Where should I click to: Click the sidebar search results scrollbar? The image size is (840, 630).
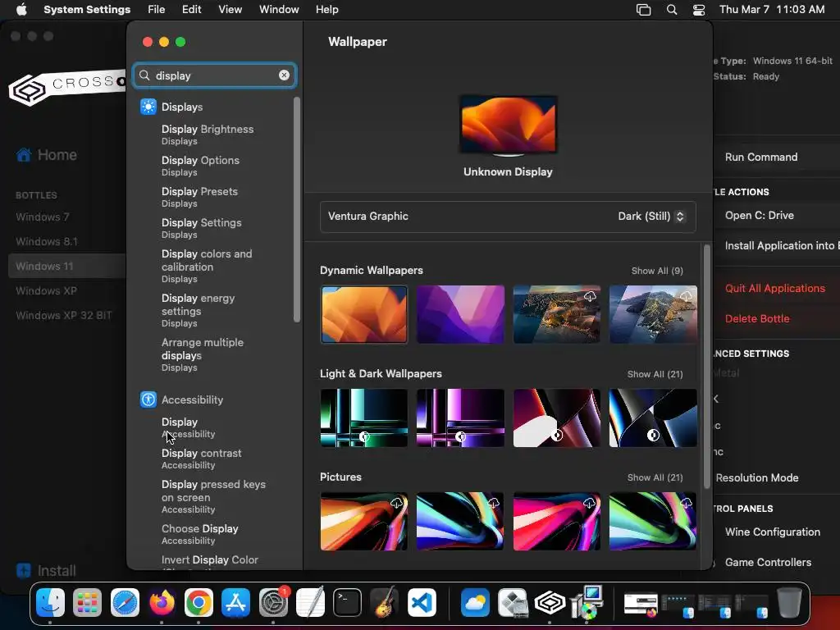coord(297,210)
